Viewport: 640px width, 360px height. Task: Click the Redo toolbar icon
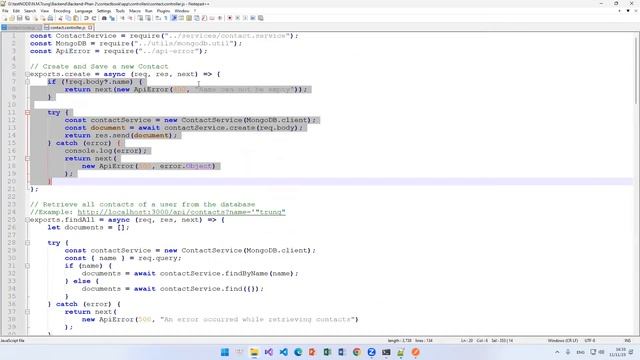[x=93, y=18]
